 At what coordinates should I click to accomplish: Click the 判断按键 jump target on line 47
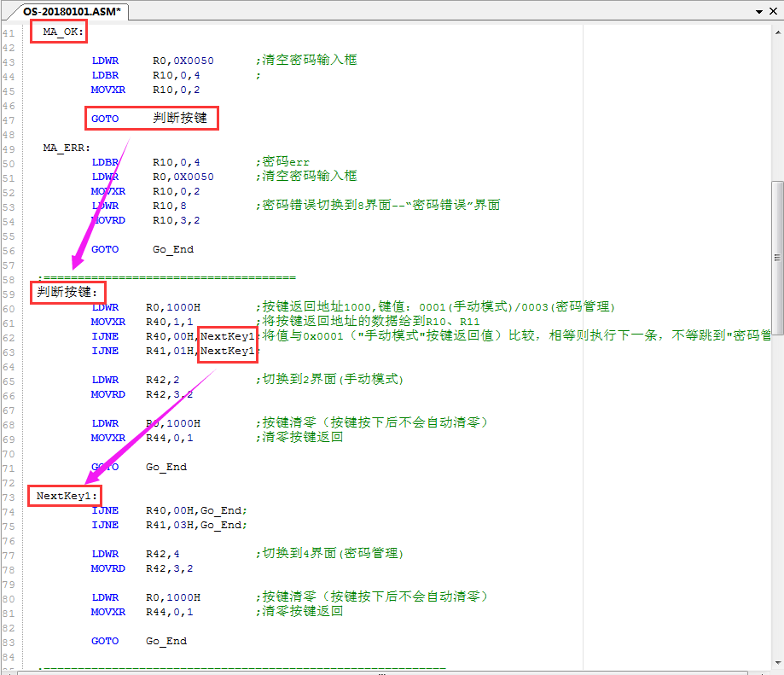[x=179, y=118]
